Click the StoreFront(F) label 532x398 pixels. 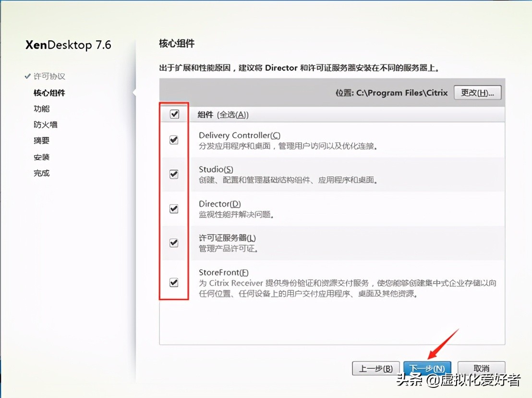[224, 273]
